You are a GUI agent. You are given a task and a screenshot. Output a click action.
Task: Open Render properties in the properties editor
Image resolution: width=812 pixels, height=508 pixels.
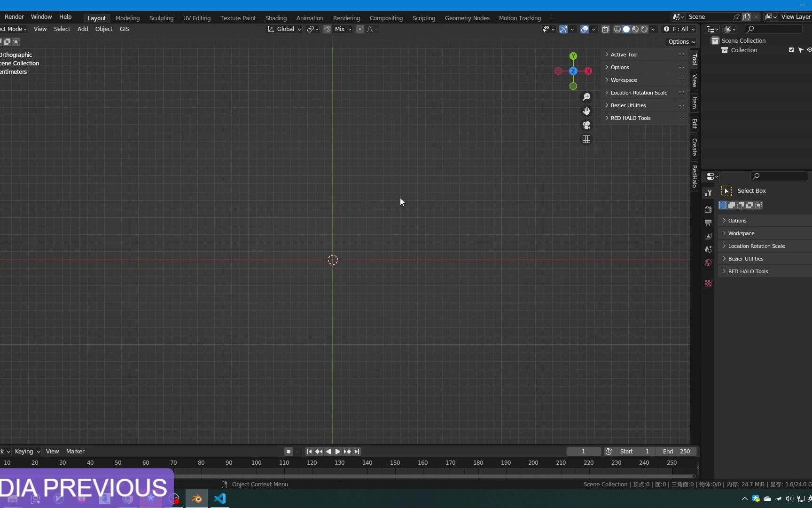[708, 209]
